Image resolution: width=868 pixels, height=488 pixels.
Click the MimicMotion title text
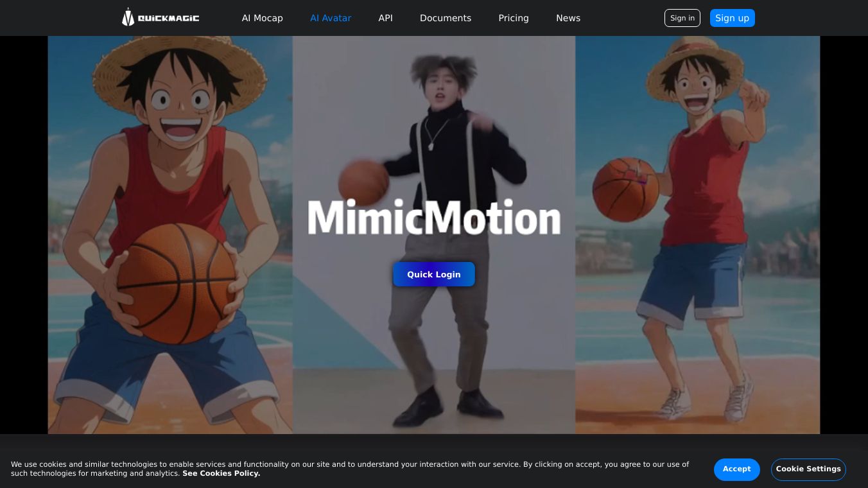tap(434, 217)
